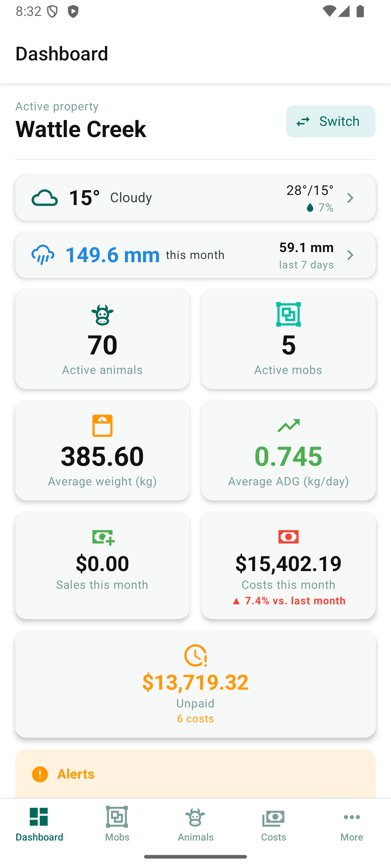Tap the Wi-Fi status bar icon

point(329,11)
